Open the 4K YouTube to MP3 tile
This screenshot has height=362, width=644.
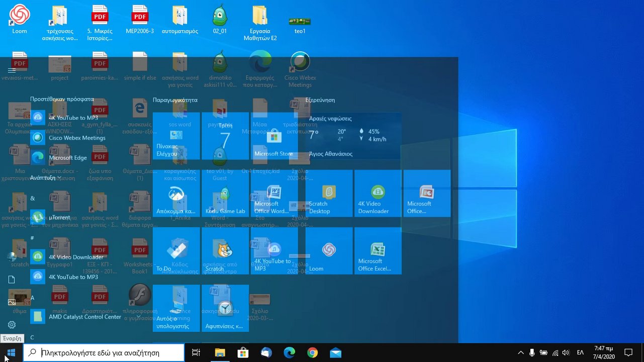(x=274, y=250)
